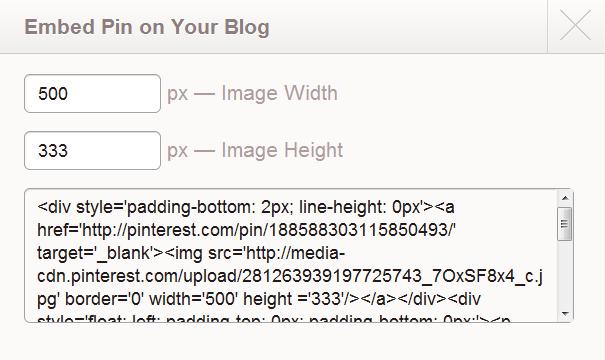605x360 pixels.
Task: Close the Embed Pin dialog
Action: click(x=575, y=25)
